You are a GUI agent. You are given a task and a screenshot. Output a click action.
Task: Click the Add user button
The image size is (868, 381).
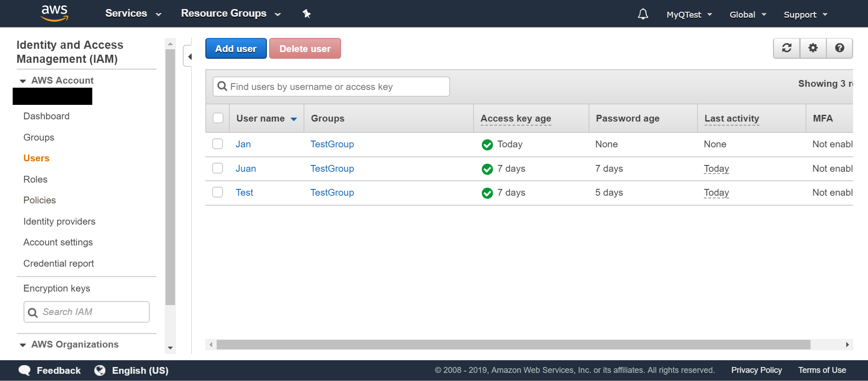[x=236, y=48]
